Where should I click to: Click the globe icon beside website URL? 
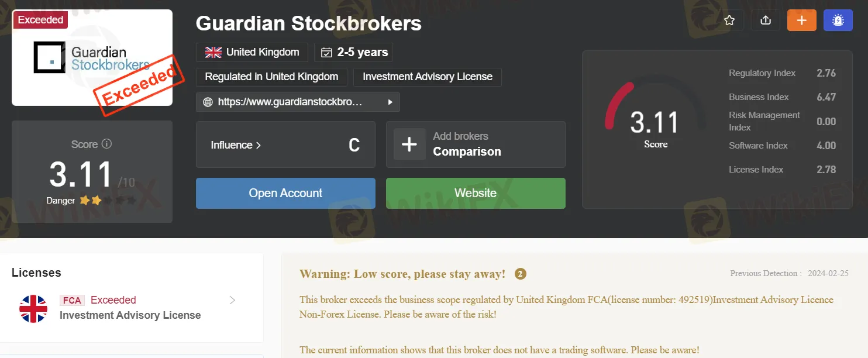[x=208, y=102]
